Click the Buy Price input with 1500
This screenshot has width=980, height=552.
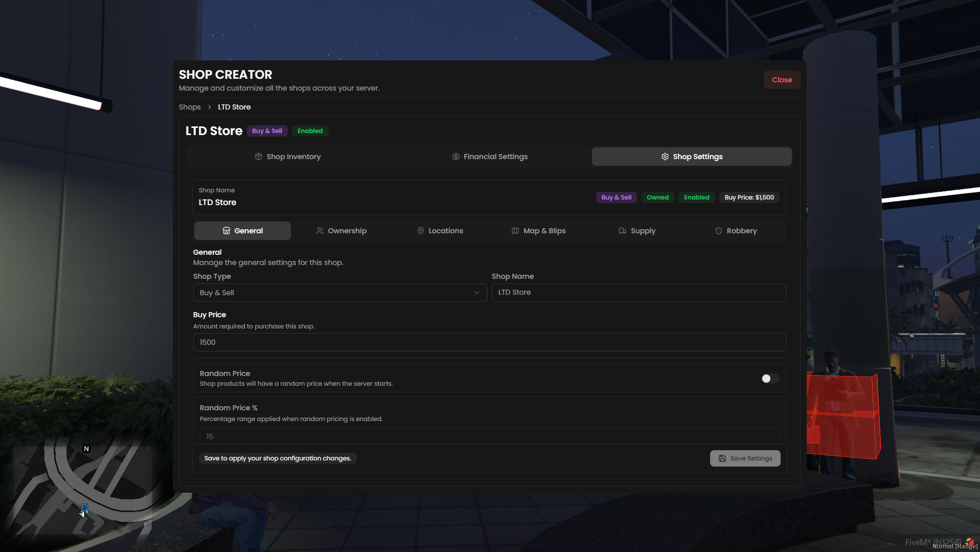(489, 342)
